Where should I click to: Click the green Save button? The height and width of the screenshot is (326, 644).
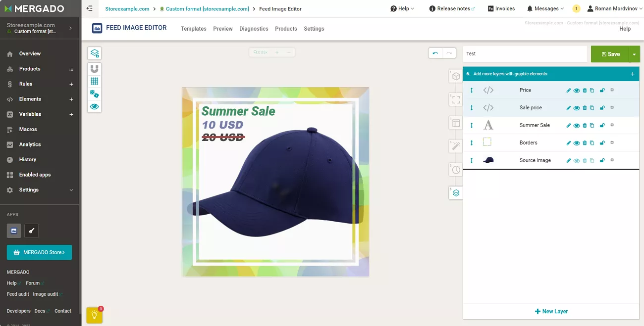[610, 54]
